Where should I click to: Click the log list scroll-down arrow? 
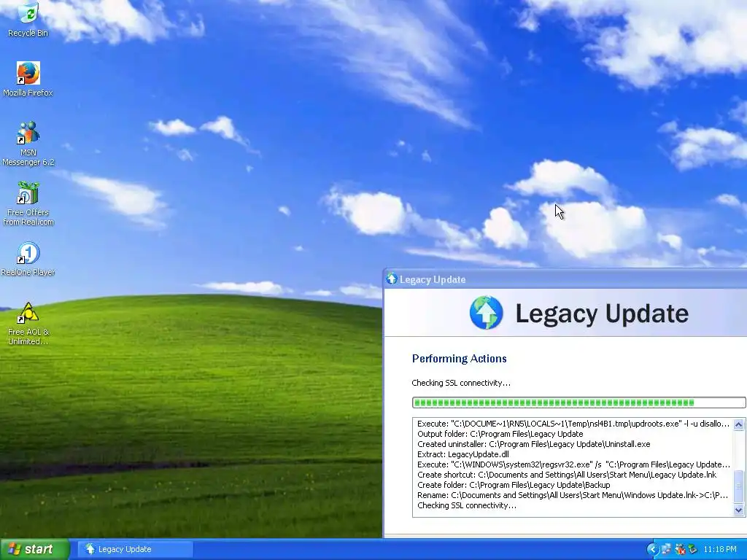pos(738,510)
